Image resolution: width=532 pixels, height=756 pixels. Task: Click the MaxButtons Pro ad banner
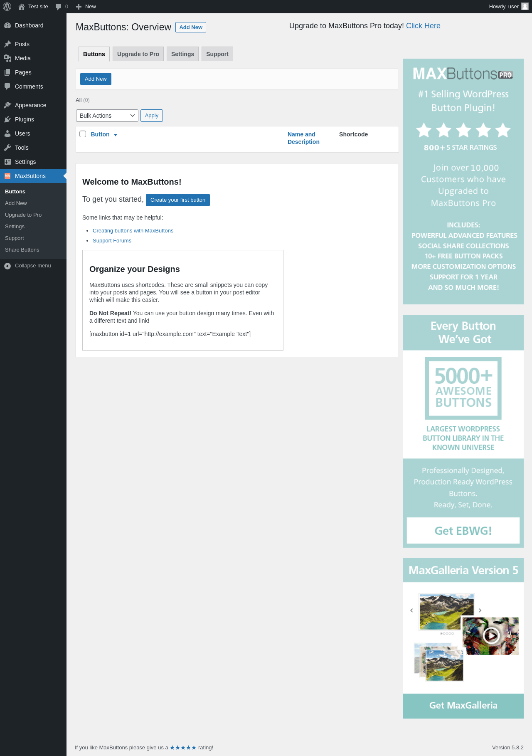click(x=463, y=181)
